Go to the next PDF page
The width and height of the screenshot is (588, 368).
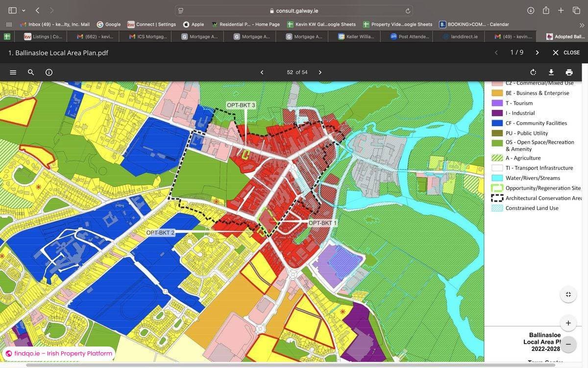click(320, 72)
